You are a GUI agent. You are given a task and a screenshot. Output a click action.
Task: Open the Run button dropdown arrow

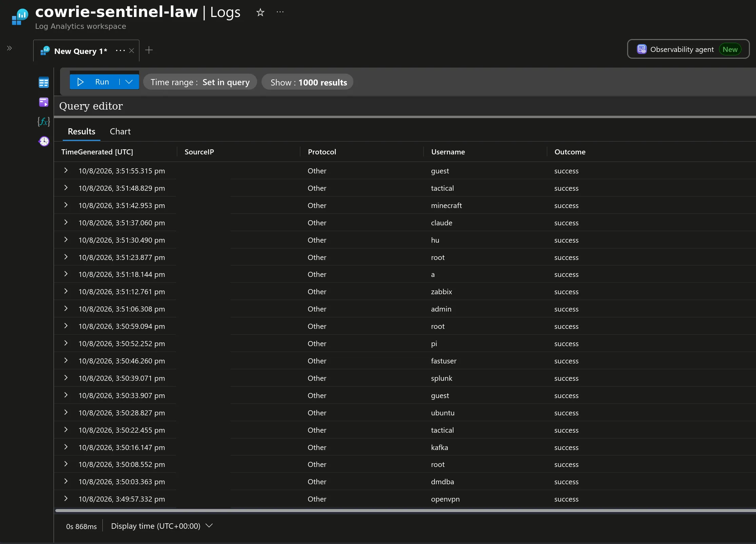pyautogui.click(x=129, y=82)
